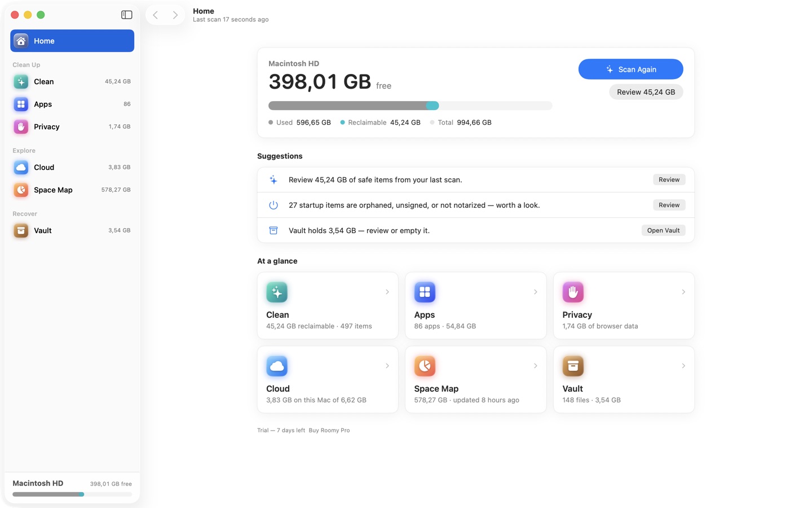The image size is (812, 508).
Task: Click the Cloud icon in the sidebar
Action: pos(21,167)
